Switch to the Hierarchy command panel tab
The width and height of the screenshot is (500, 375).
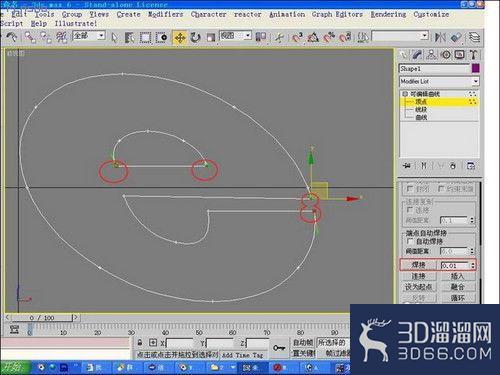pyautogui.click(x=431, y=55)
